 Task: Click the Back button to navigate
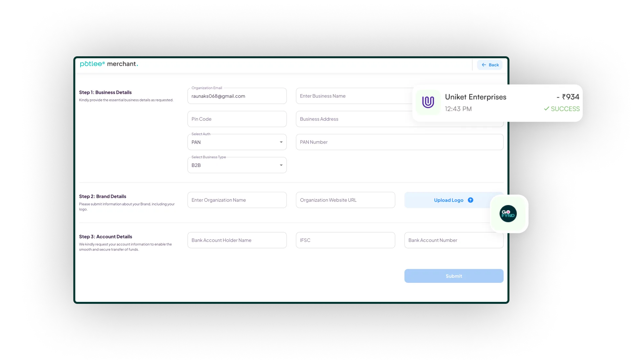(490, 65)
